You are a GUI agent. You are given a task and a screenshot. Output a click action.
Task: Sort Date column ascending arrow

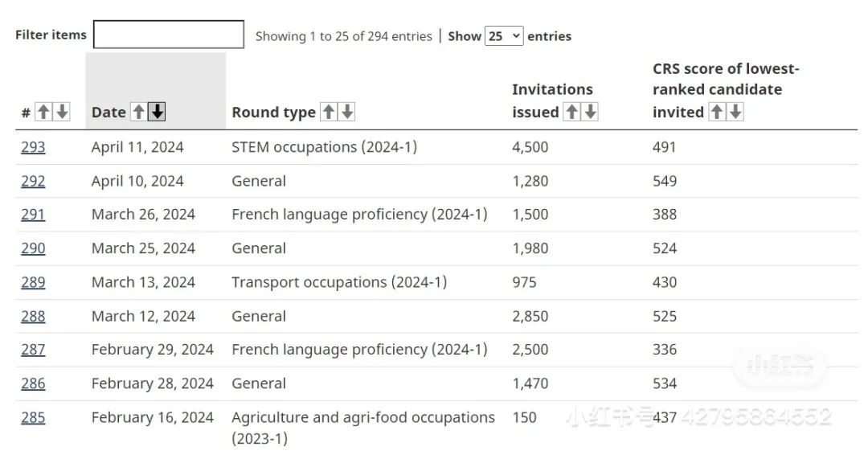(x=138, y=112)
